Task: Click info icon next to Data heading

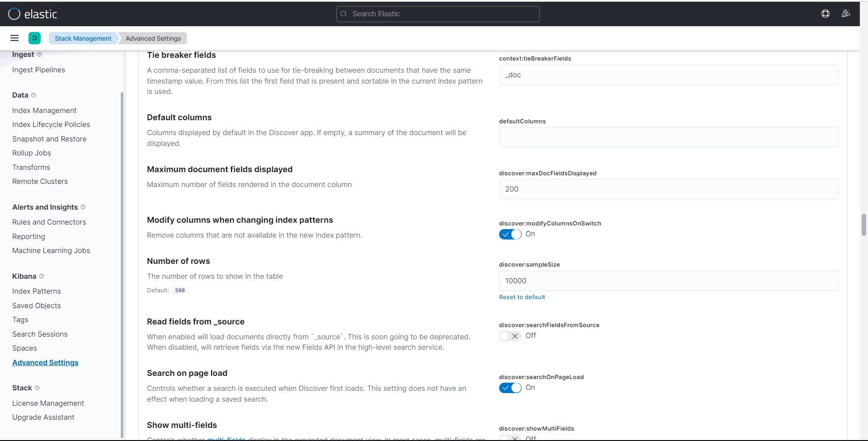Action: tap(33, 95)
